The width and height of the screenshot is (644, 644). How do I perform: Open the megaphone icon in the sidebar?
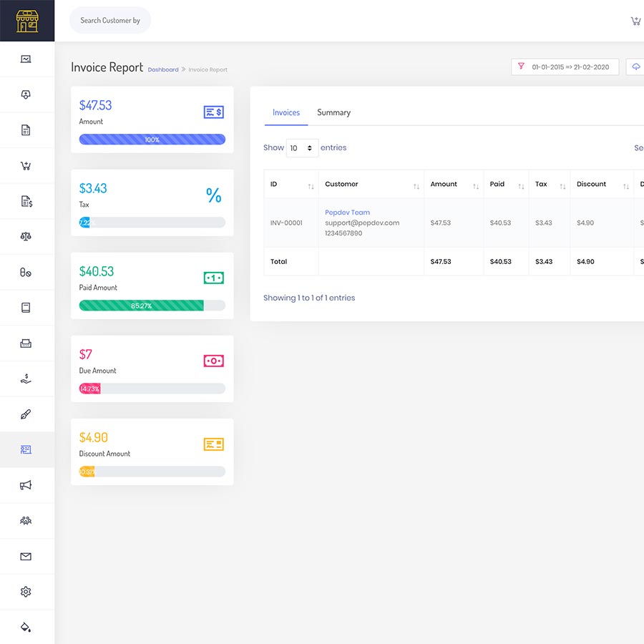(x=26, y=485)
